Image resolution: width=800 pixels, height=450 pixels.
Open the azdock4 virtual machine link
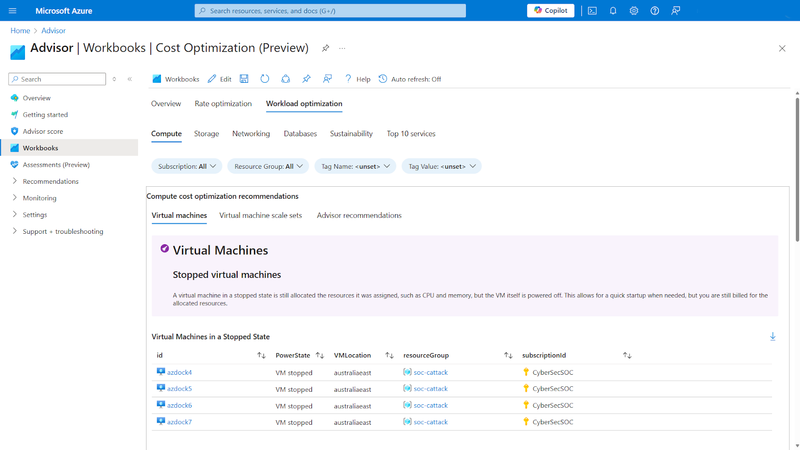click(x=179, y=372)
